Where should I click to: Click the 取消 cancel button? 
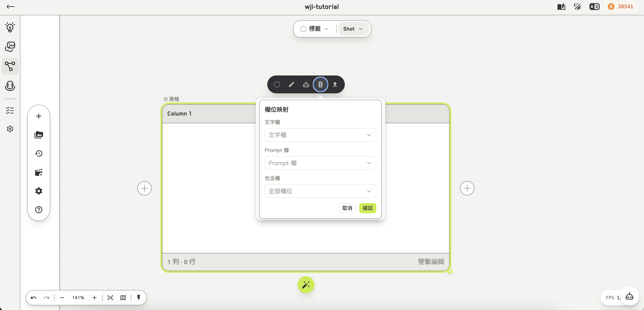coord(347,208)
